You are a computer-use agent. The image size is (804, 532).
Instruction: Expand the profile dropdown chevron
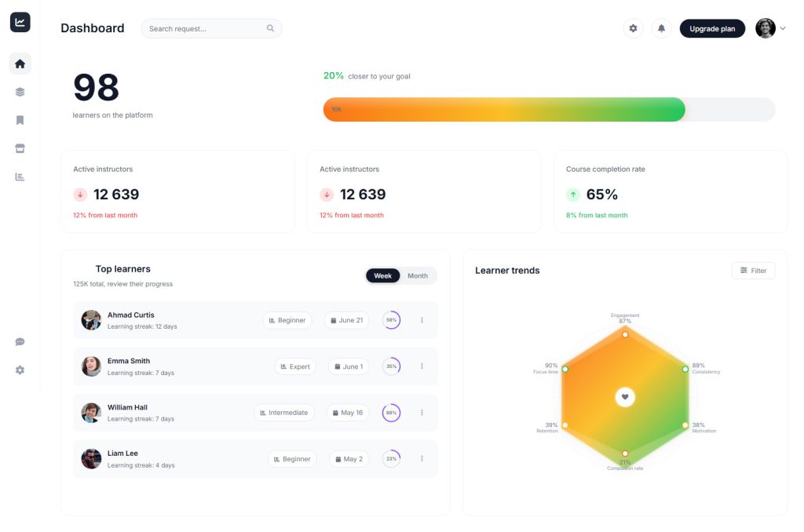tap(783, 28)
